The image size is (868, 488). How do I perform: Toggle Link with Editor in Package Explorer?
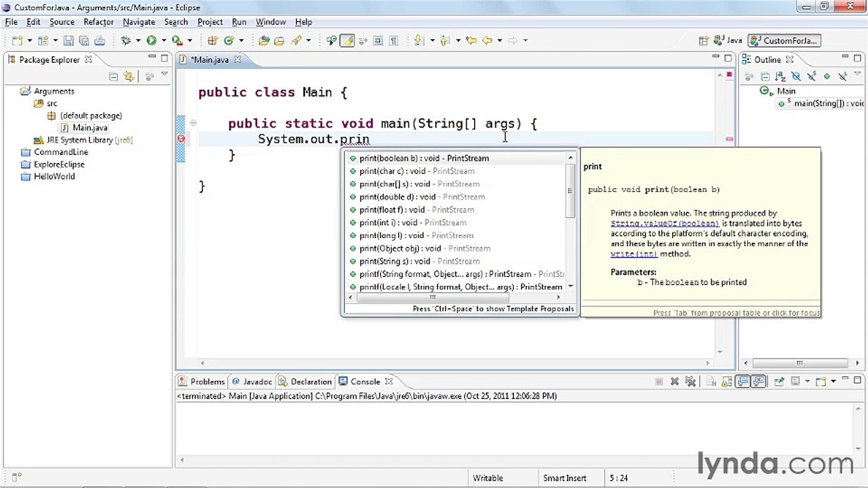pos(129,76)
